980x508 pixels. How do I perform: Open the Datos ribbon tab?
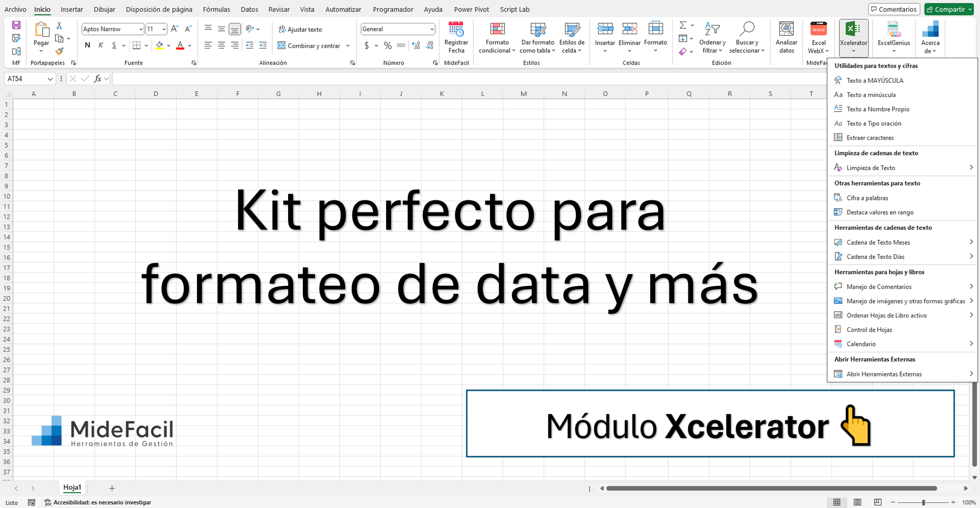tap(249, 9)
